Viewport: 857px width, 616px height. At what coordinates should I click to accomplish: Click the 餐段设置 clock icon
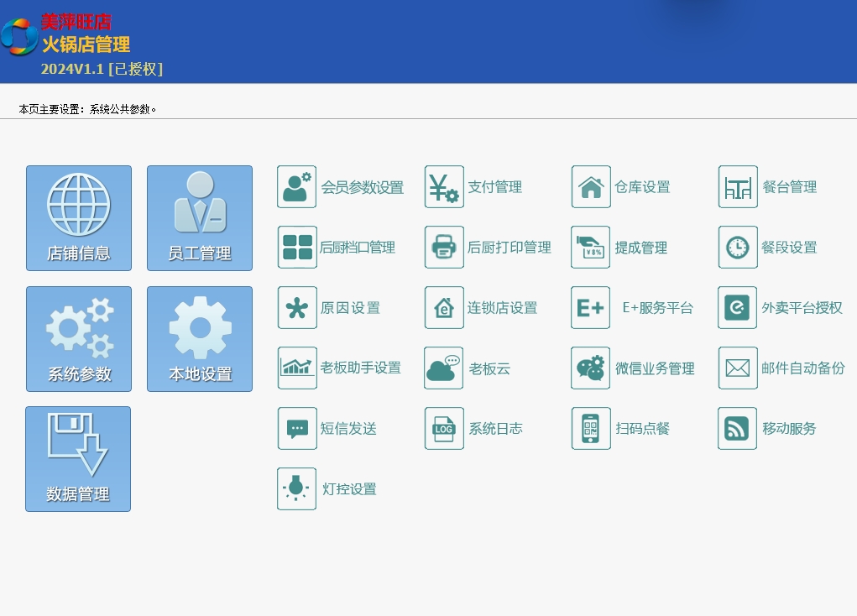pyautogui.click(x=738, y=248)
